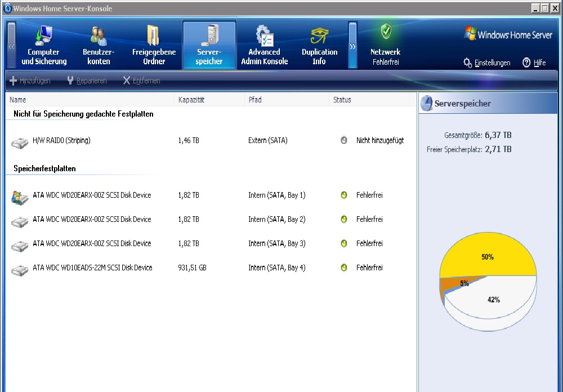Click the system drive icon in Bay 1

click(x=19, y=197)
